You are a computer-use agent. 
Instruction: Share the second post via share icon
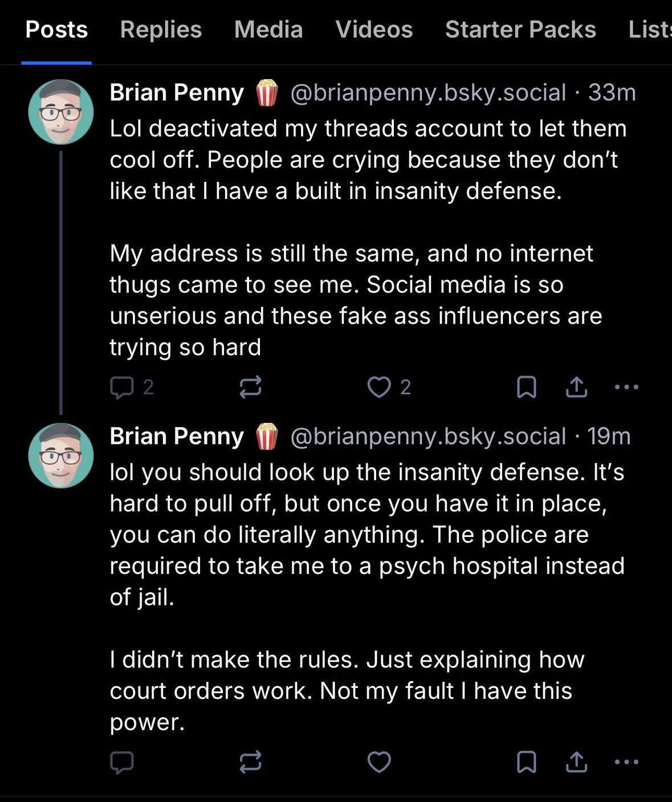[x=576, y=762]
